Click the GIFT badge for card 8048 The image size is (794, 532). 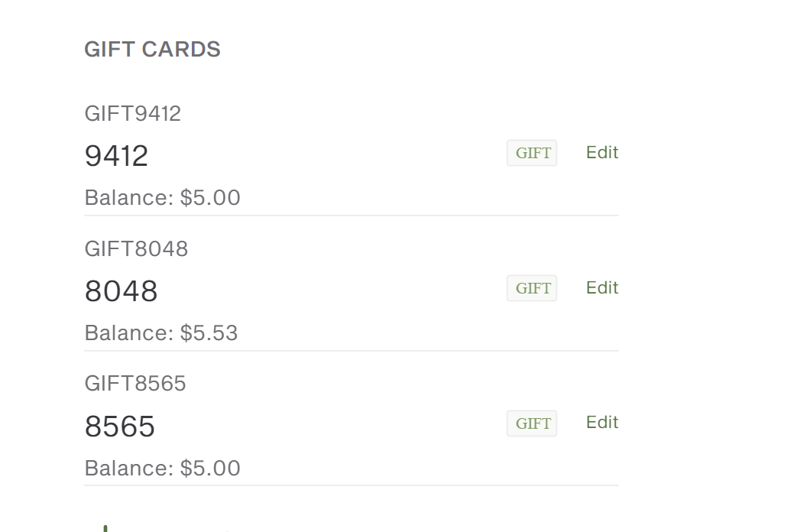532,288
